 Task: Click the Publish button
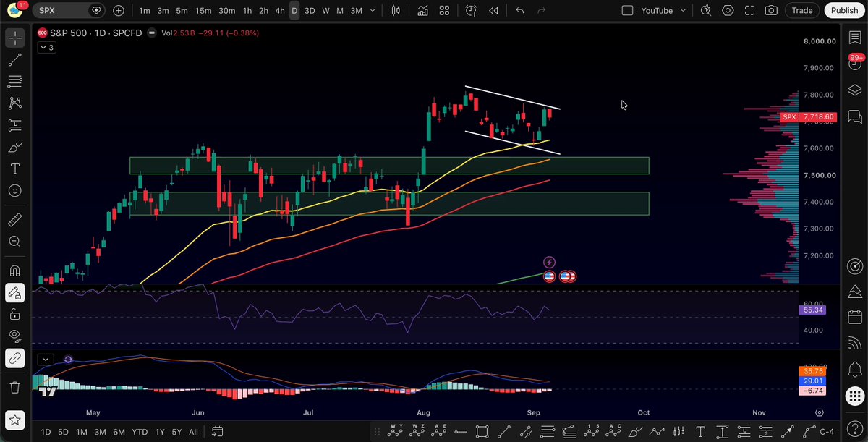[844, 11]
